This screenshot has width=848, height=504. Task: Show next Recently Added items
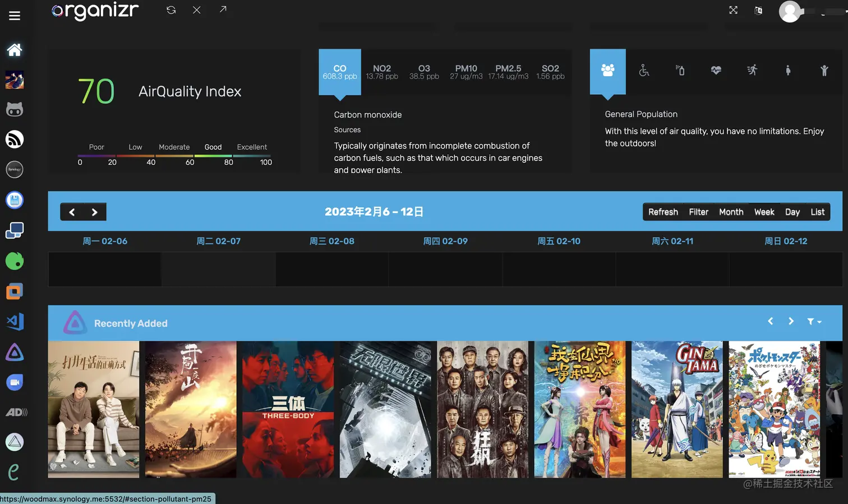click(x=791, y=321)
